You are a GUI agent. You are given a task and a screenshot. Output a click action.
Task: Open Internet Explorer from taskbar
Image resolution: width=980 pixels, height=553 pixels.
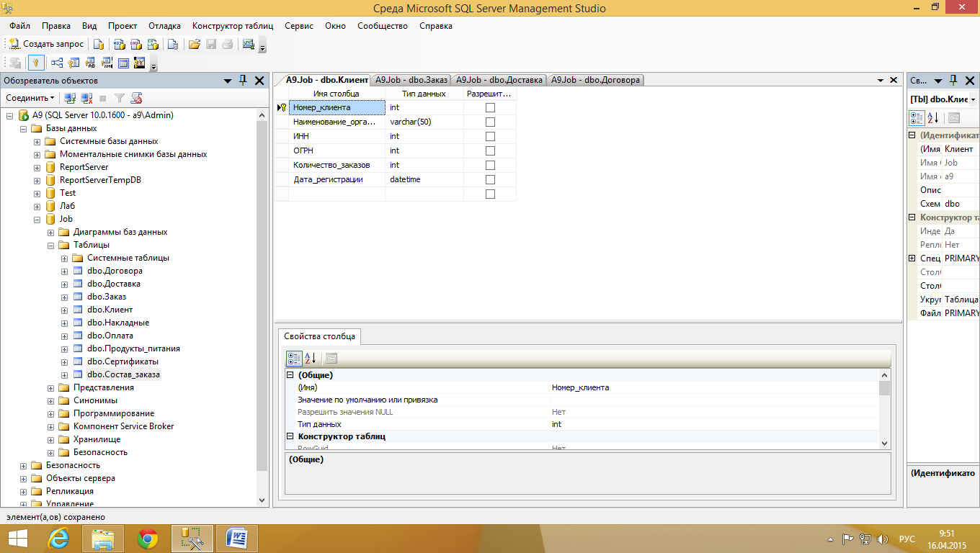tap(59, 538)
